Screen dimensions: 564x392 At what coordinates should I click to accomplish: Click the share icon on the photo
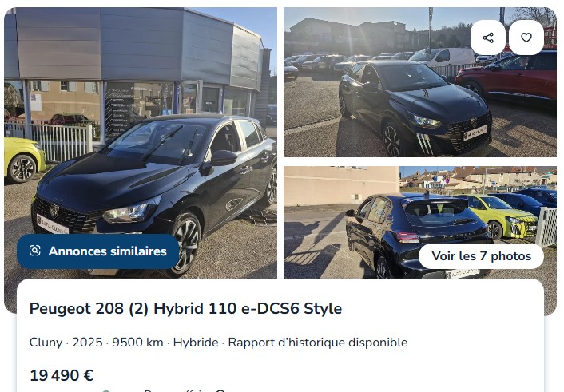488,38
